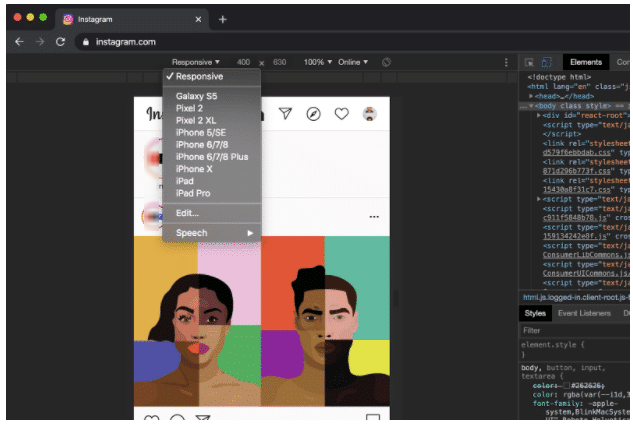Viewport: 633px width, 427px height.
Task: Select the <!doctype html> line
Action: (559, 77)
